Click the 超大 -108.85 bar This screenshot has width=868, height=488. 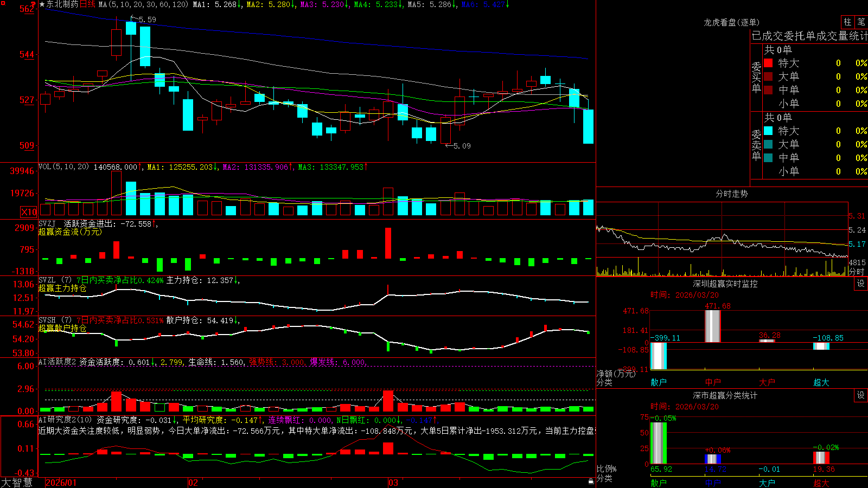click(x=821, y=346)
